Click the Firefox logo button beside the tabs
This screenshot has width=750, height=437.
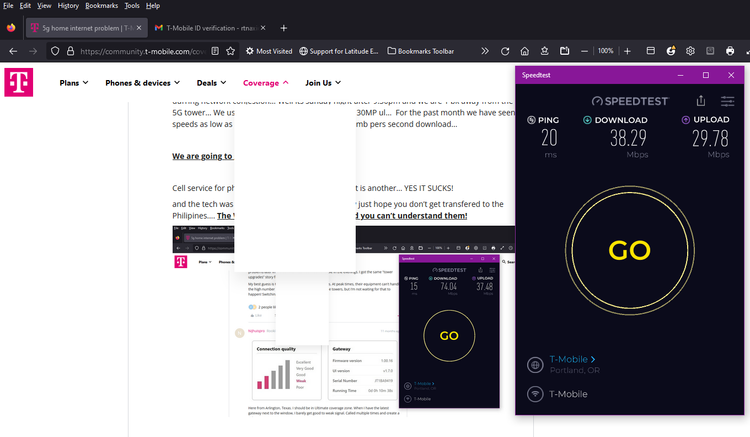pyautogui.click(x=11, y=28)
